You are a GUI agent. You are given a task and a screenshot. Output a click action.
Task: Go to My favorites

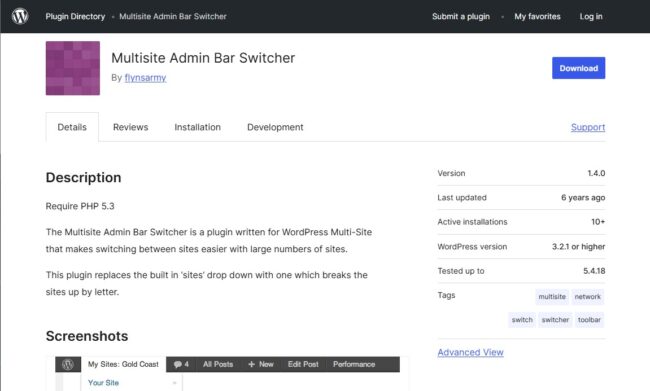tap(537, 17)
